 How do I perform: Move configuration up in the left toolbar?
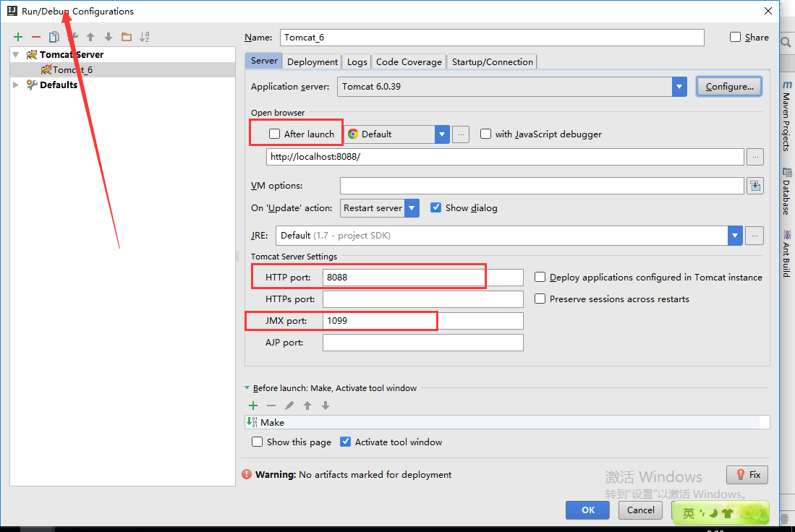(90, 37)
